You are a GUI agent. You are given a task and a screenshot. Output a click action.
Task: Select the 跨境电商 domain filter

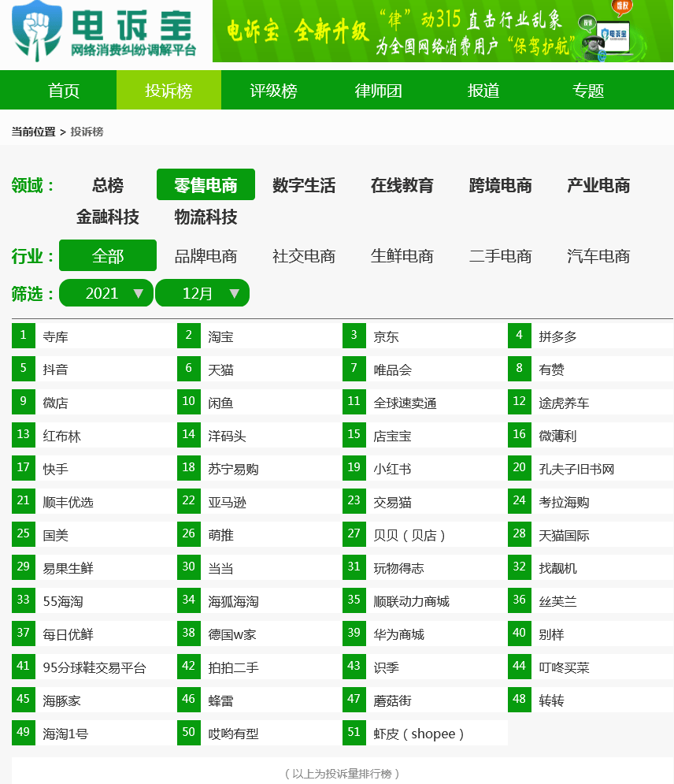point(500,185)
